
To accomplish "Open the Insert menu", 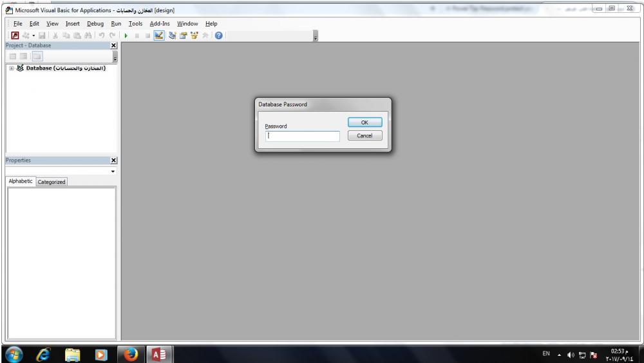I will coord(73,24).
